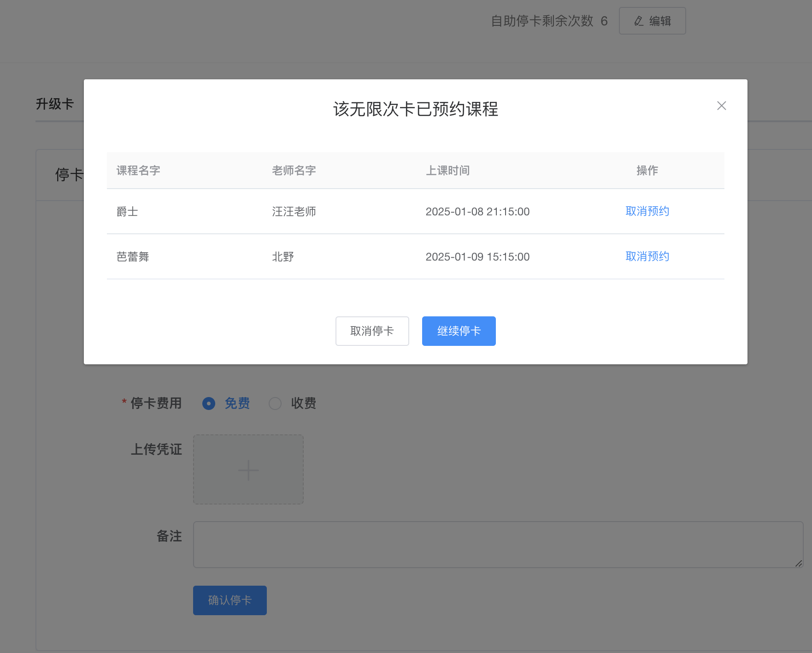Viewport: 812px width, 653px height.
Task: Close the booked courses dialog
Action: (x=721, y=106)
